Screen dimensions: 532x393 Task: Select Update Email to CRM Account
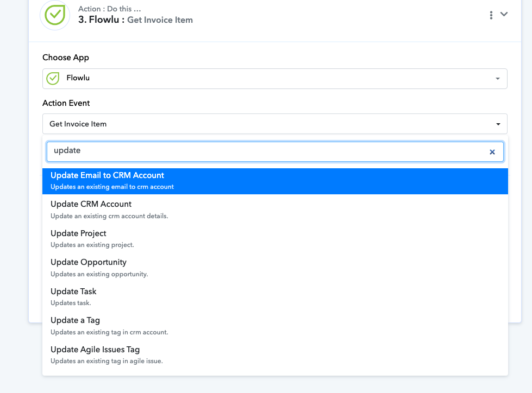[275, 181]
